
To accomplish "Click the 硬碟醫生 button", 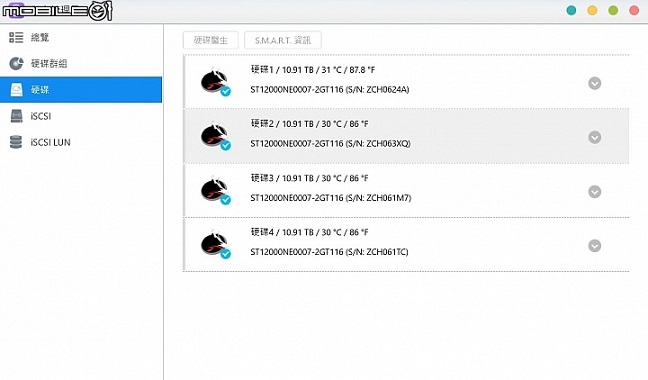I will (211, 40).
